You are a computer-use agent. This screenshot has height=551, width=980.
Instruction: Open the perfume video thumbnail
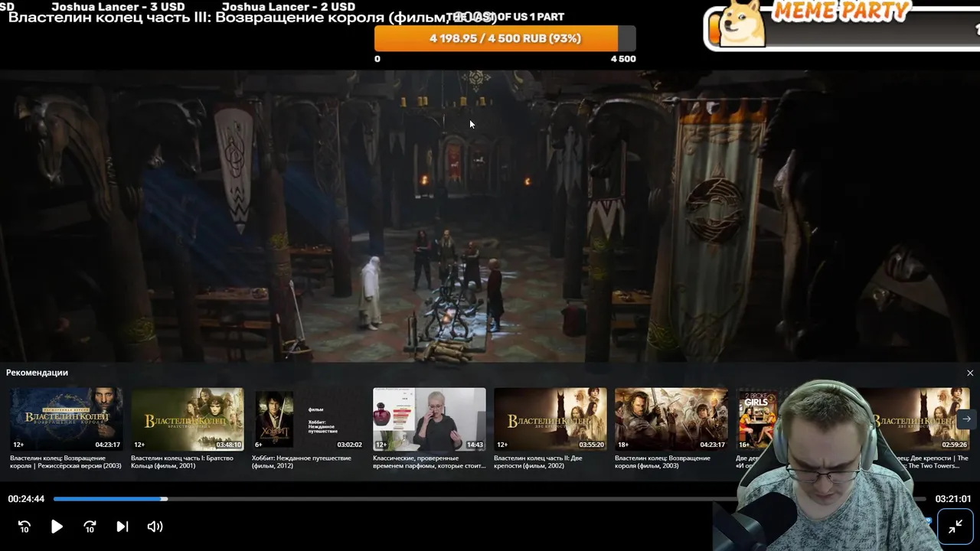click(430, 419)
